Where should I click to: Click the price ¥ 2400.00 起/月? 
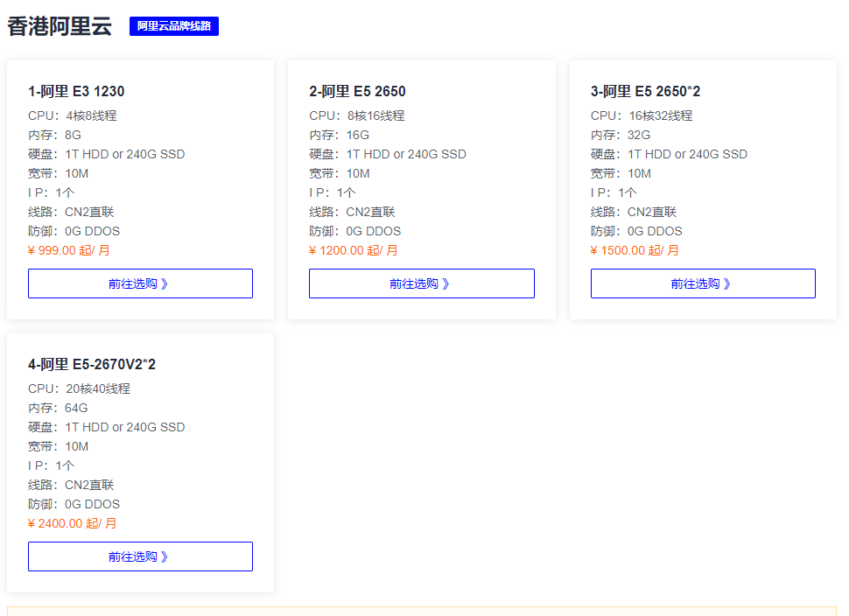point(73,523)
